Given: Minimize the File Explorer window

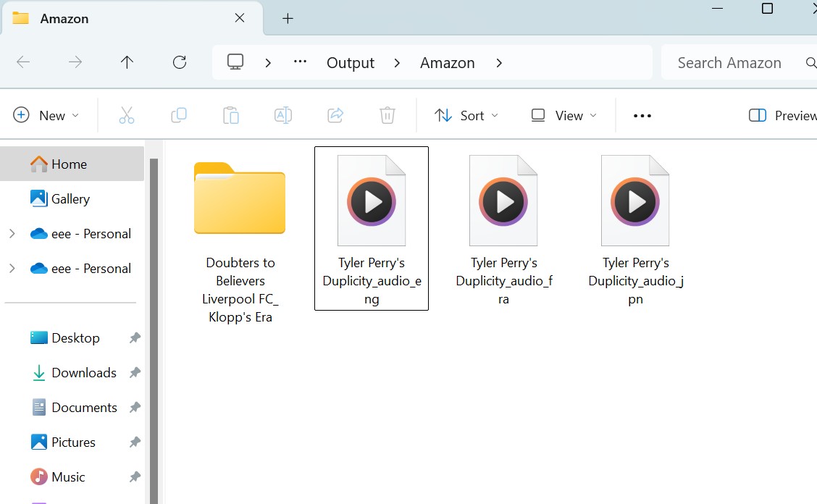Looking at the screenshot, I should click(x=718, y=9).
